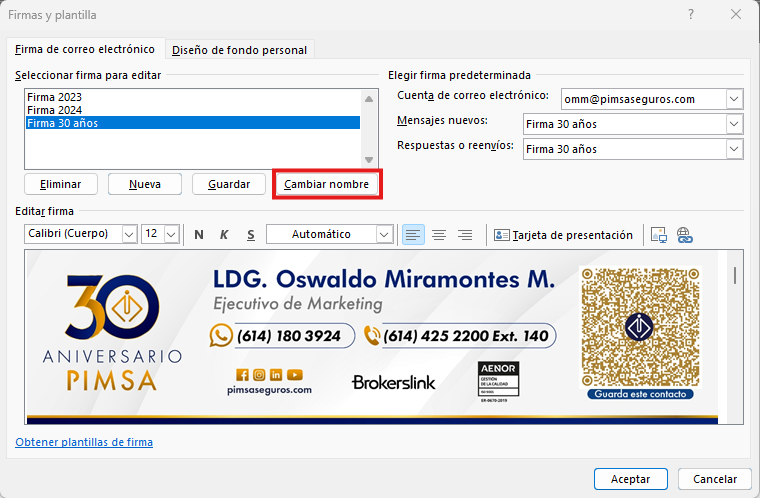Toggle bold (N) formatting
The width and height of the screenshot is (760, 498).
tap(199, 235)
